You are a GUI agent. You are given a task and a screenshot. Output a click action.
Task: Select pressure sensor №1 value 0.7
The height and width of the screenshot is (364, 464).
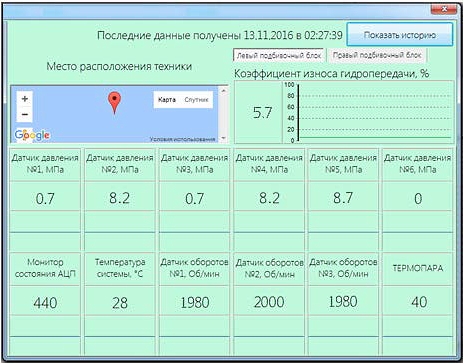45,199
